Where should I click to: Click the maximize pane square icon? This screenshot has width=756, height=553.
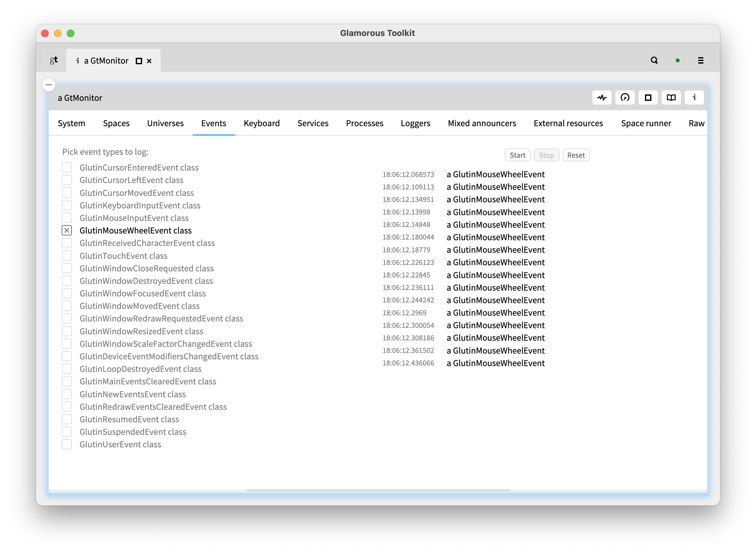click(648, 97)
